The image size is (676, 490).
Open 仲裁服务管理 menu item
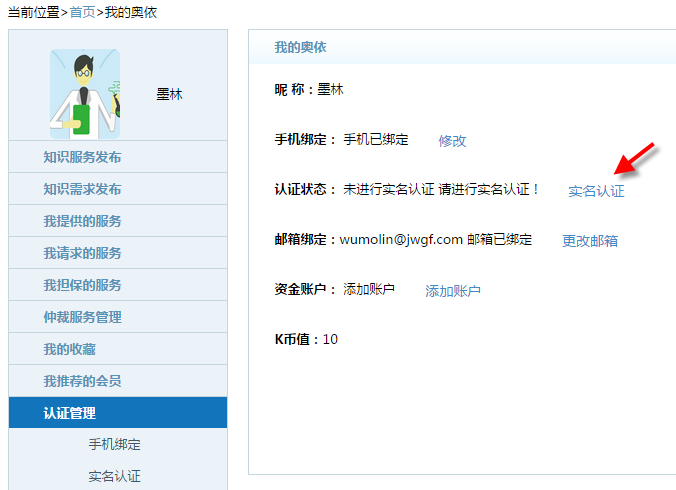(118, 317)
